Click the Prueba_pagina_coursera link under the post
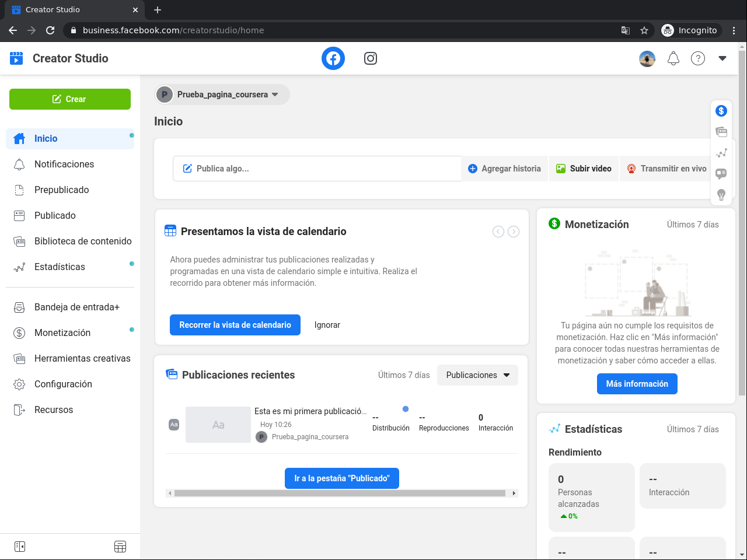This screenshot has height=560, width=747. click(x=310, y=437)
